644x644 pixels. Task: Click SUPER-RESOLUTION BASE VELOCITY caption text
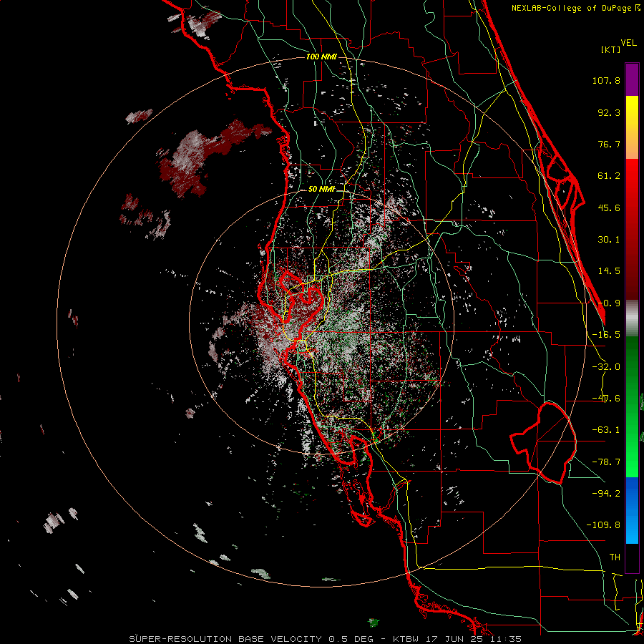(x=227, y=639)
